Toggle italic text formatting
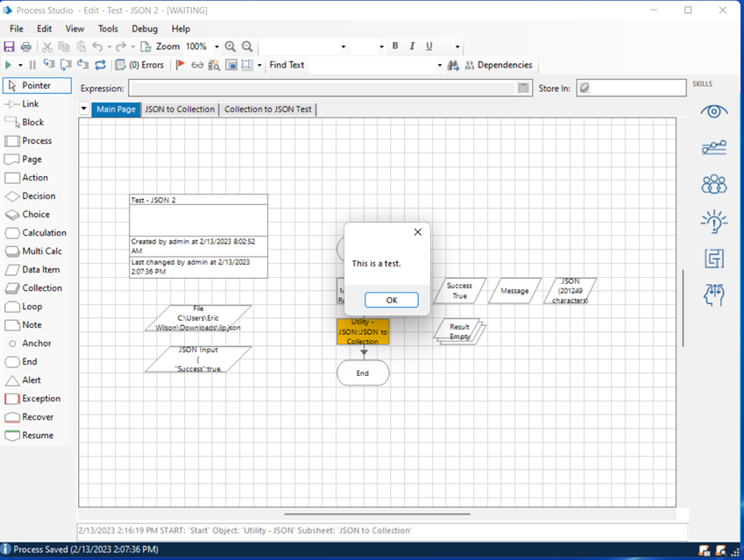 [412, 46]
